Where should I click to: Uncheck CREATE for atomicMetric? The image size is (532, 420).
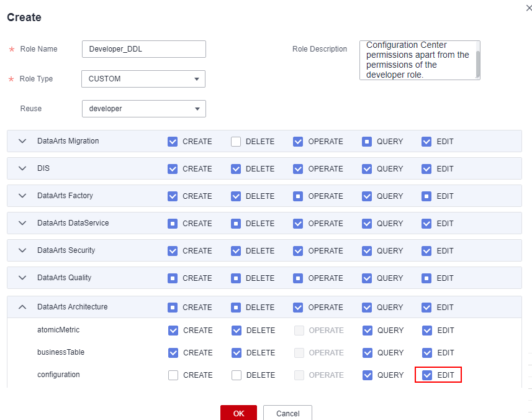[x=173, y=331]
